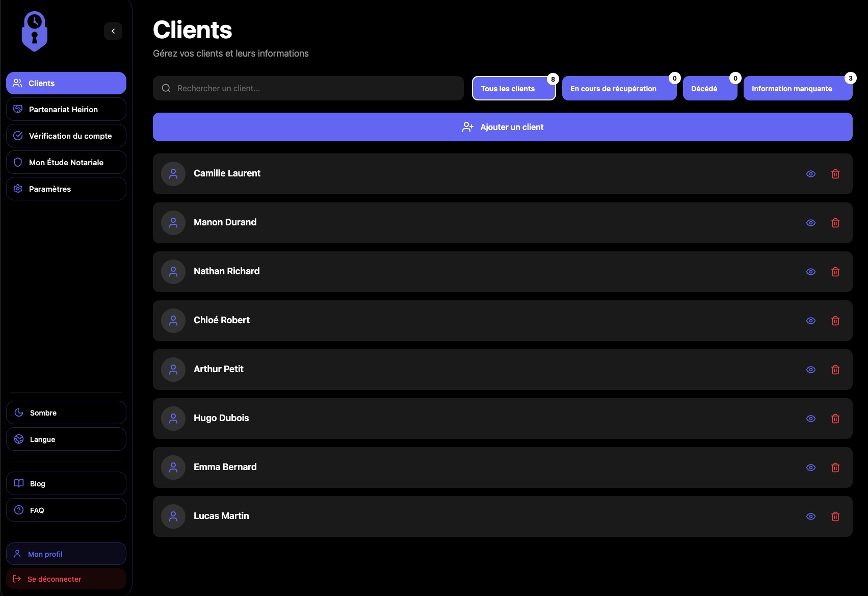Click the Ajouter un client button
The width and height of the screenshot is (868, 596).
(503, 127)
